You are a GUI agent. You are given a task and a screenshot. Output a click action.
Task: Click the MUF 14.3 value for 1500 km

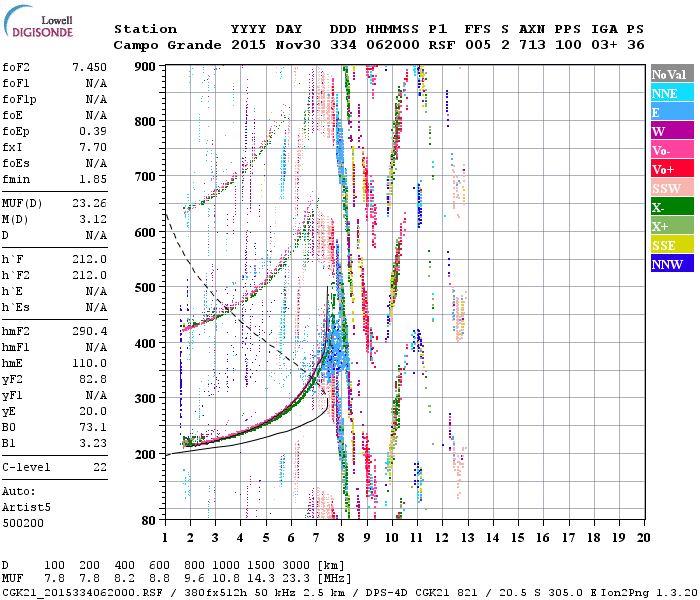click(x=261, y=579)
